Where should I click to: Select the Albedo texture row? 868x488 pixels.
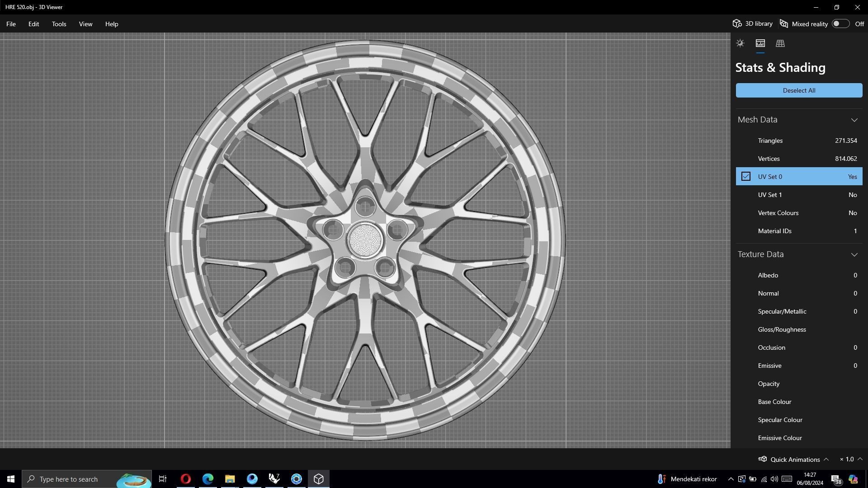pos(799,275)
